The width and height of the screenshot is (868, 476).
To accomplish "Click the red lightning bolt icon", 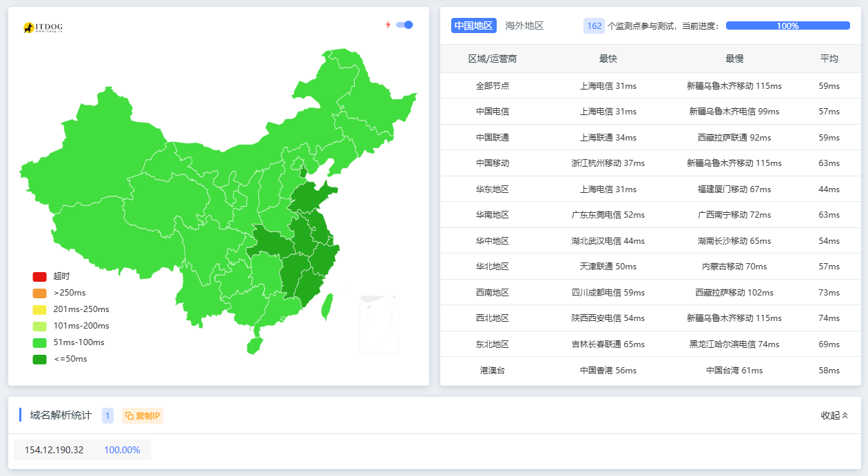I will 386,23.
